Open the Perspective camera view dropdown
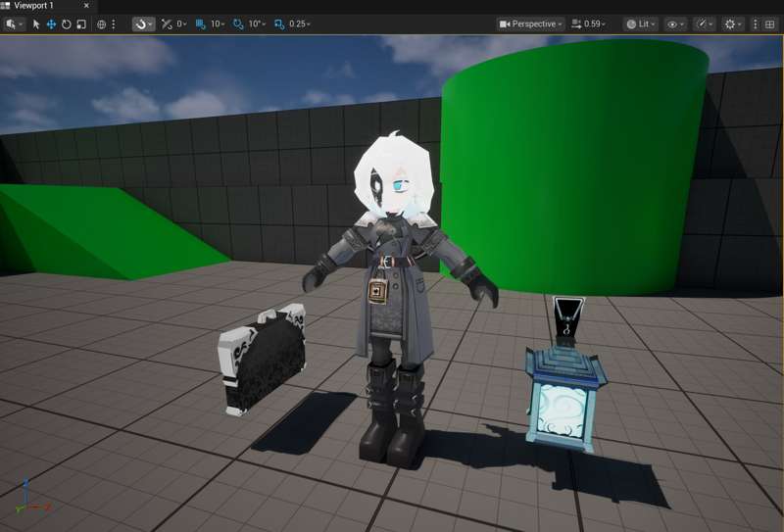 click(x=530, y=24)
